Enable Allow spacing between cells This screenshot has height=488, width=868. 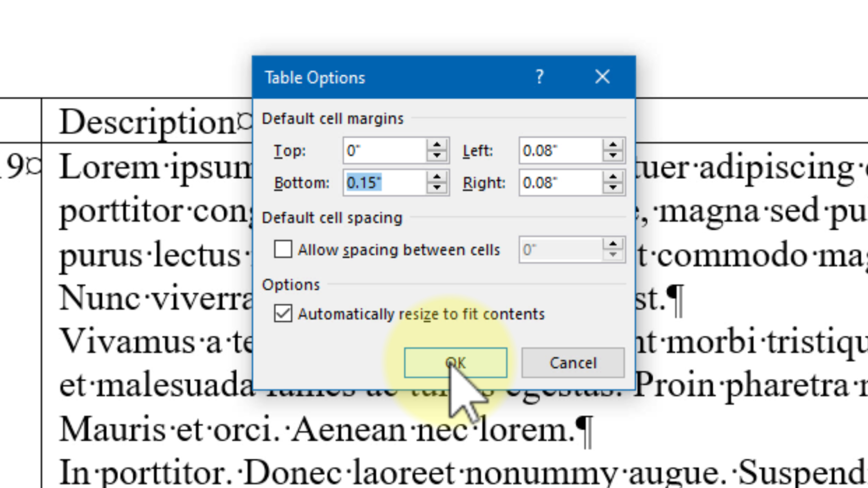click(283, 249)
